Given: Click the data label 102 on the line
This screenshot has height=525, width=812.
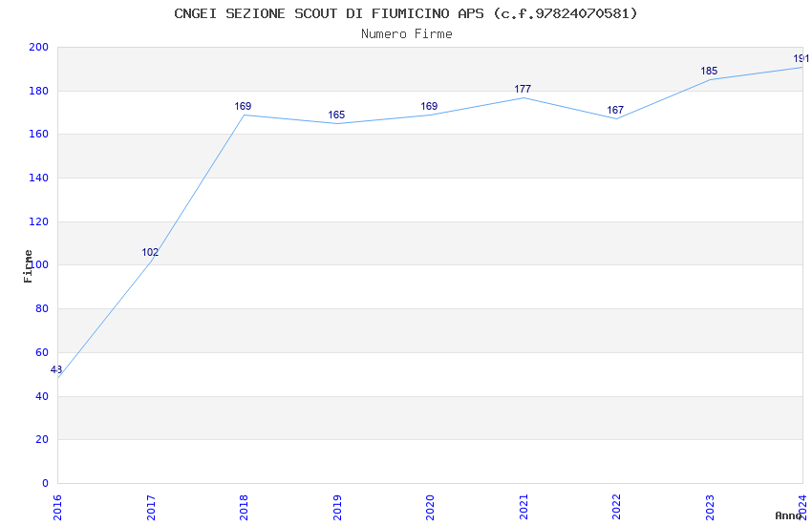Looking at the screenshot, I should coord(150,253).
